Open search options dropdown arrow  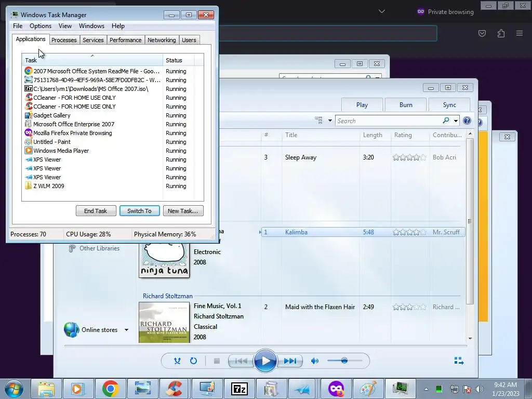(x=456, y=121)
